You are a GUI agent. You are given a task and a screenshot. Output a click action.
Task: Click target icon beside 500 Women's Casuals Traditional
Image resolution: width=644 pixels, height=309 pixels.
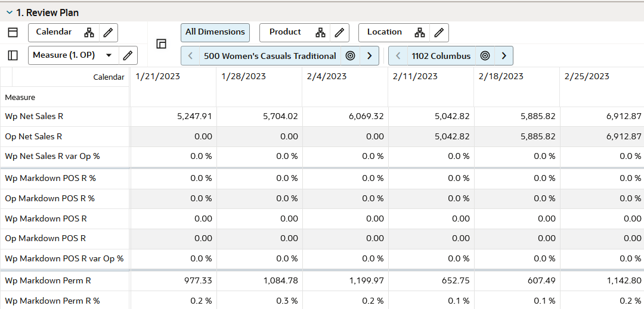tap(351, 56)
